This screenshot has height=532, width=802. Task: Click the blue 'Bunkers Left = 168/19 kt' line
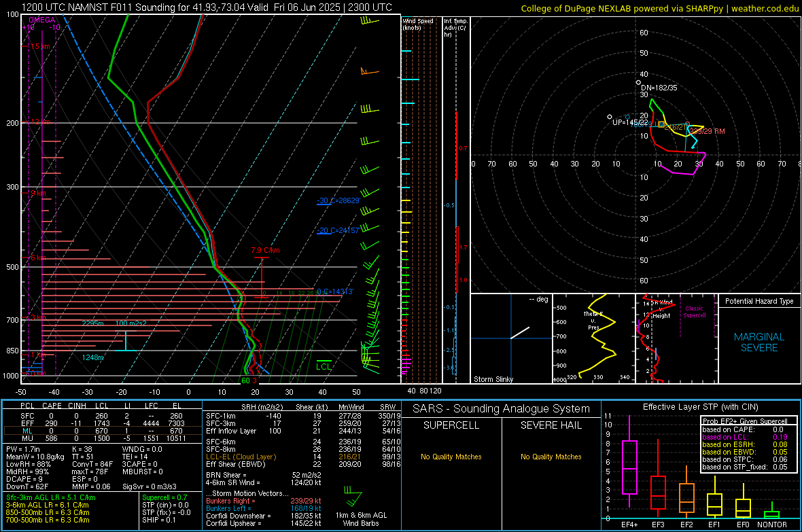click(x=264, y=508)
